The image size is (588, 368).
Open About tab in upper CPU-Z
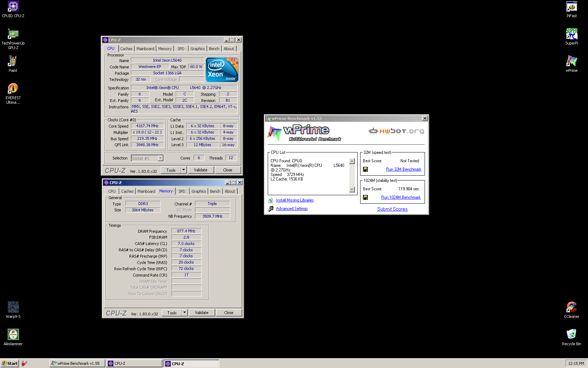(229, 49)
